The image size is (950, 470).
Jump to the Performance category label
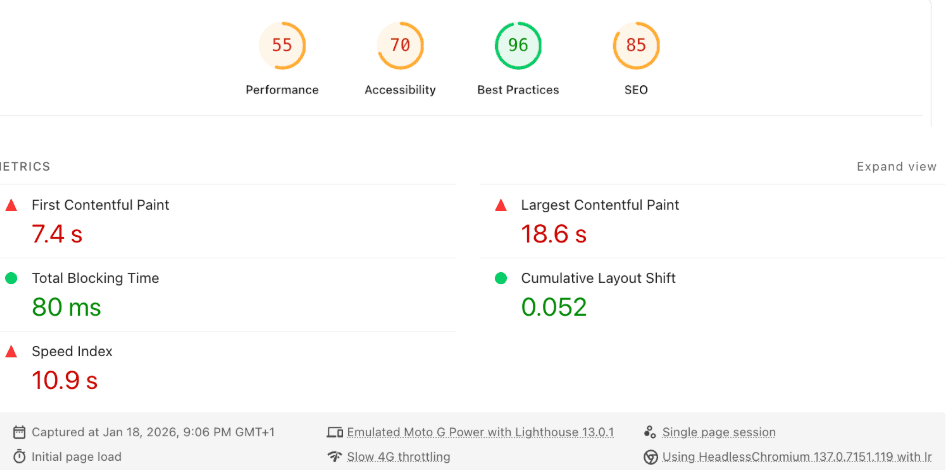tap(282, 90)
